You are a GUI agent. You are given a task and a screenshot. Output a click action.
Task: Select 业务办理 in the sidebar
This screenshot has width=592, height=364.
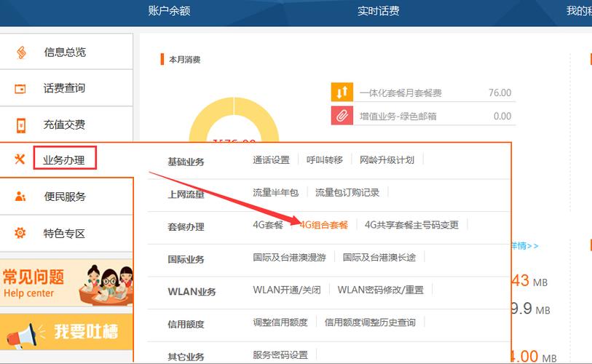point(64,159)
